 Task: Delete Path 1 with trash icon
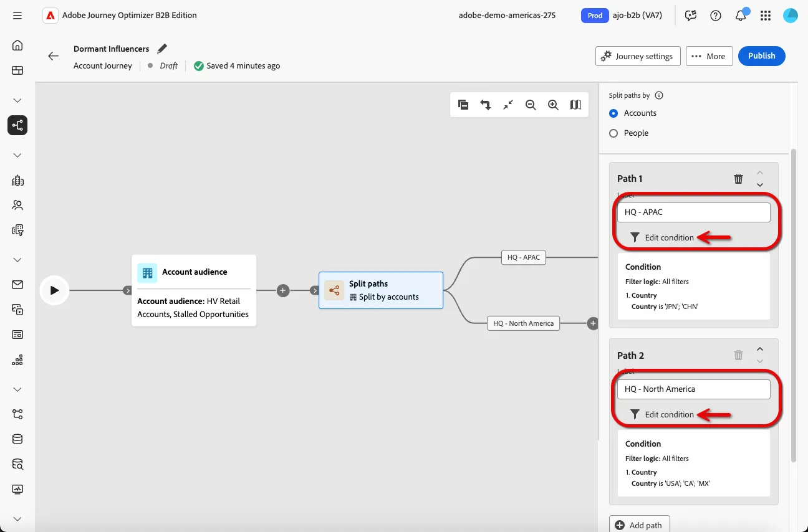pyautogui.click(x=738, y=179)
